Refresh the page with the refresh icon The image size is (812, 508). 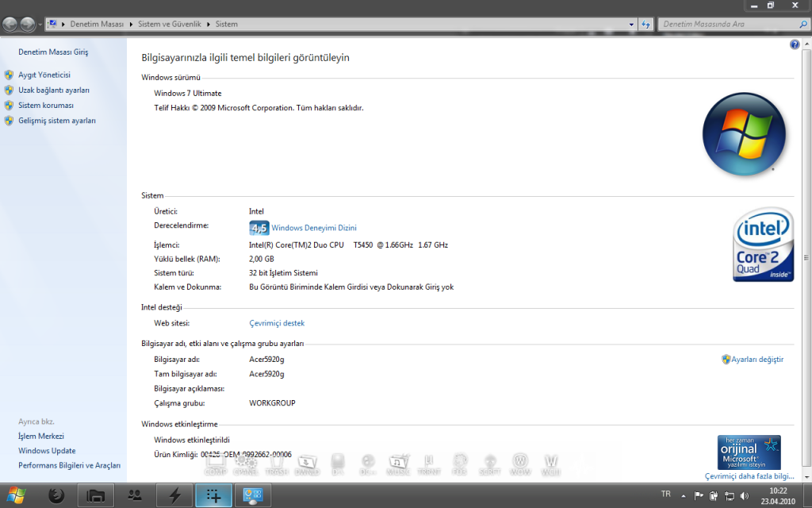click(645, 25)
